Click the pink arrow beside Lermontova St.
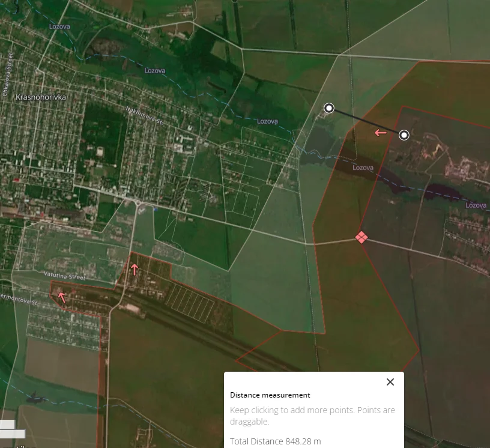This screenshot has width=490, height=448. click(61, 296)
